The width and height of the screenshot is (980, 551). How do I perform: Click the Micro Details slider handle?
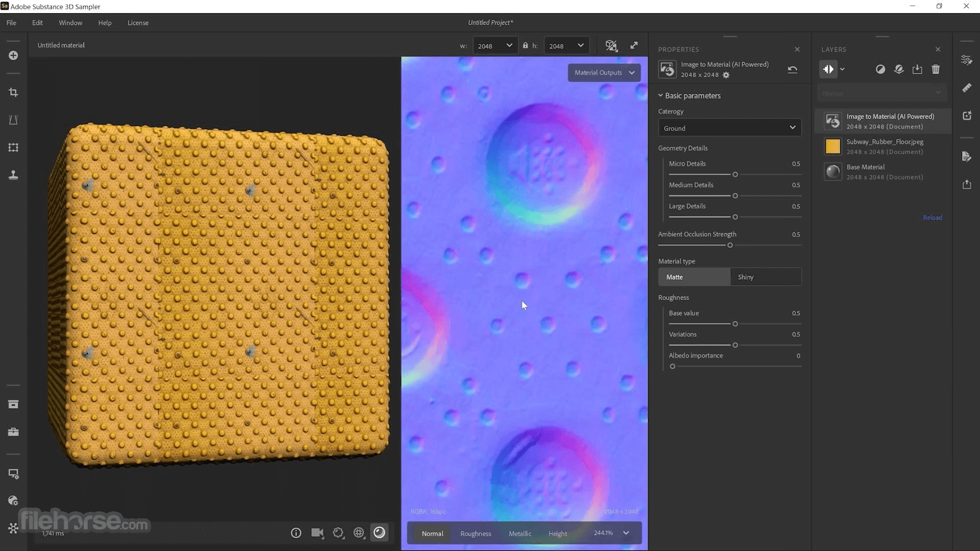point(735,175)
